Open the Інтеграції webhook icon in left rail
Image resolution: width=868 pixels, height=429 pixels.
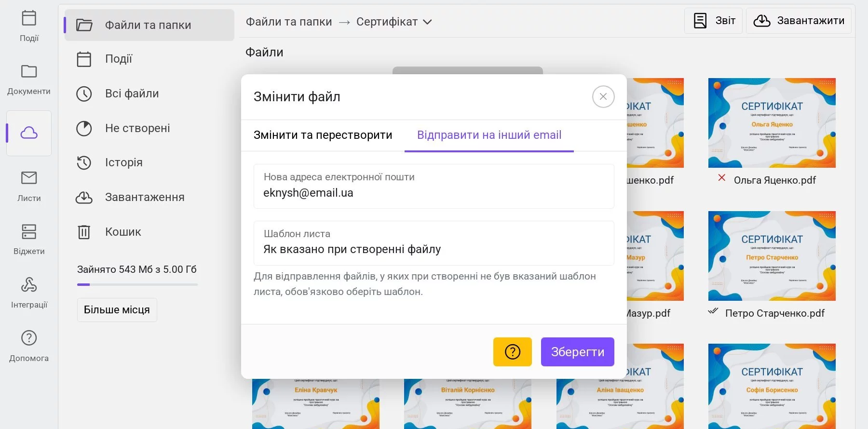tap(29, 285)
